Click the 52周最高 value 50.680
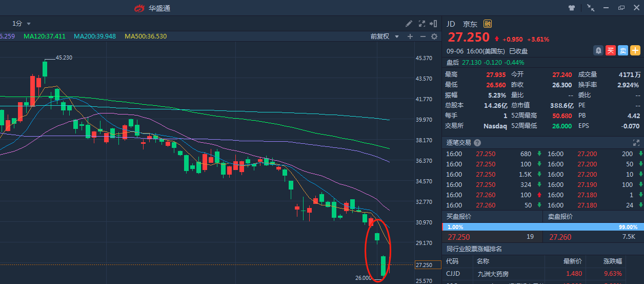 (x=562, y=116)
